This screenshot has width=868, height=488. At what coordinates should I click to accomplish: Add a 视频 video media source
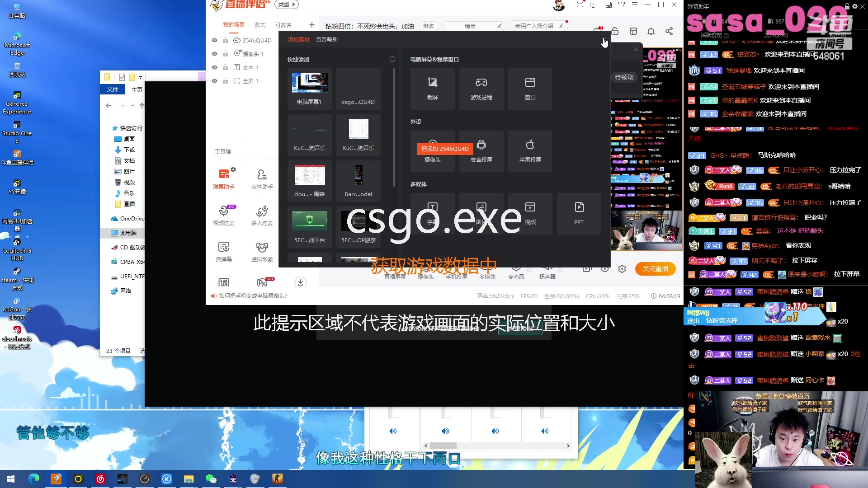tap(530, 214)
